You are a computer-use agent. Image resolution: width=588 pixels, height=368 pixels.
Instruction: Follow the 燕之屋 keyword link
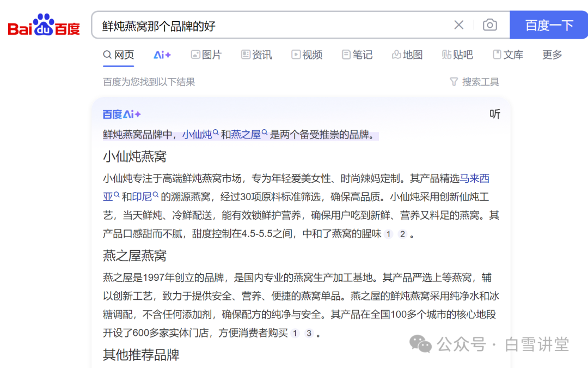(x=249, y=134)
